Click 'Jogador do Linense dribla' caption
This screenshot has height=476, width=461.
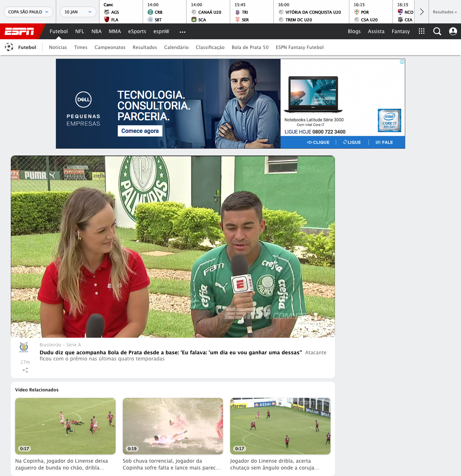[275, 464]
